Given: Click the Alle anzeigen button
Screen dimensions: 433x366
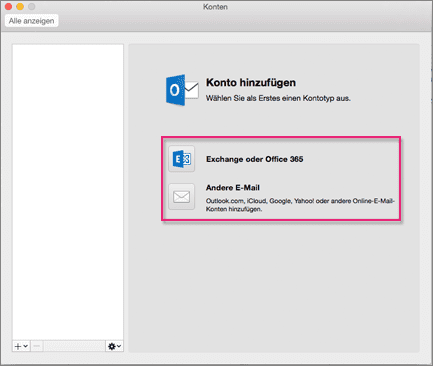Looking at the screenshot, I should (x=32, y=21).
